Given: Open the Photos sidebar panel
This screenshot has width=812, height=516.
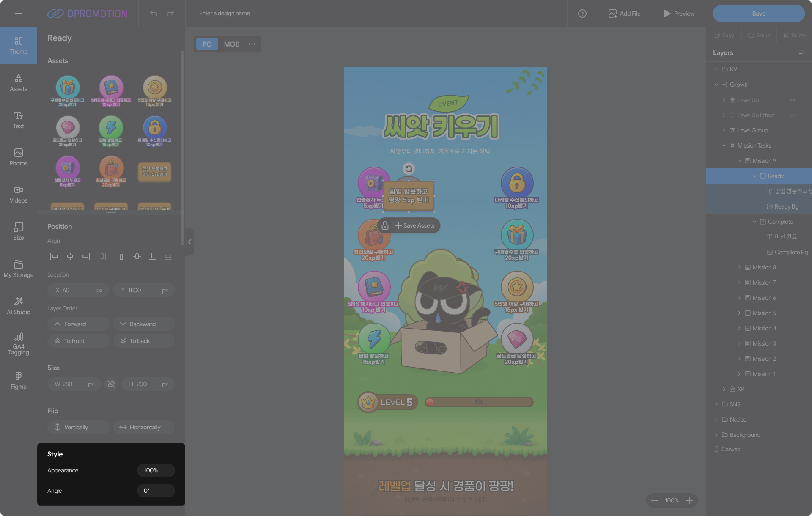Looking at the screenshot, I should 19,157.
